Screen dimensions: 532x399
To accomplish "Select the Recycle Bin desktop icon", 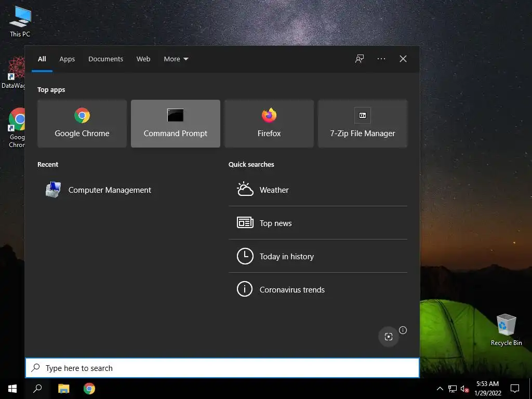I will (506, 330).
